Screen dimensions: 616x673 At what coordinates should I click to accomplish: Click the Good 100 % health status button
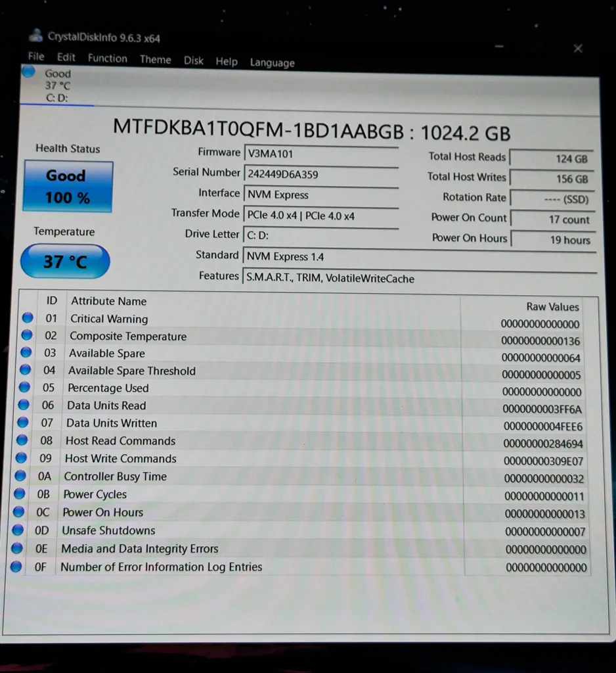68,187
